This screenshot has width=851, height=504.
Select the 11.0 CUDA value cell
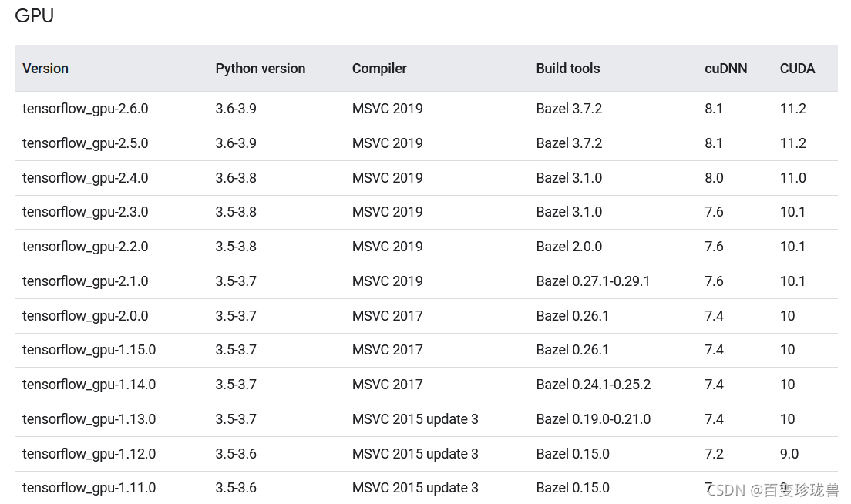click(x=793, y=178)
